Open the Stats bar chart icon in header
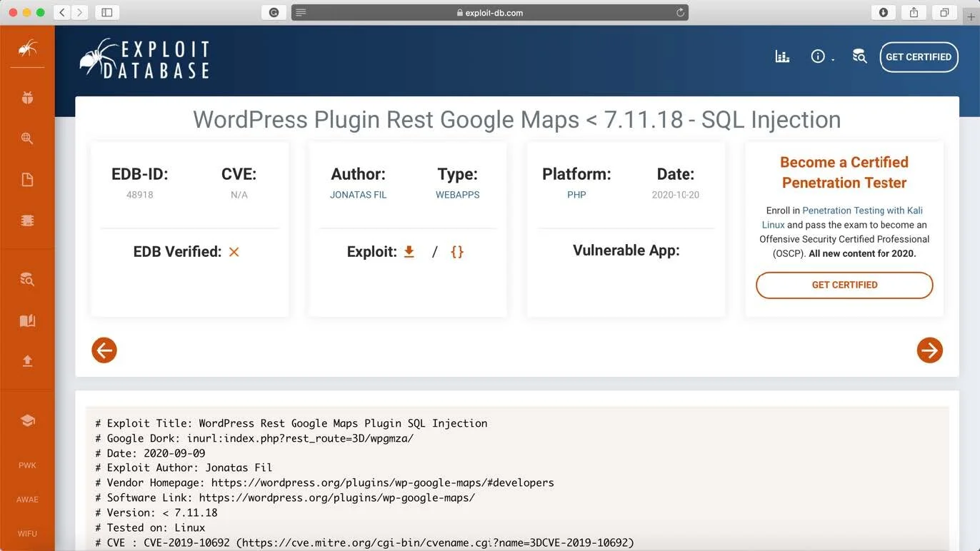The image size is (980, 551). pos(782,56)
